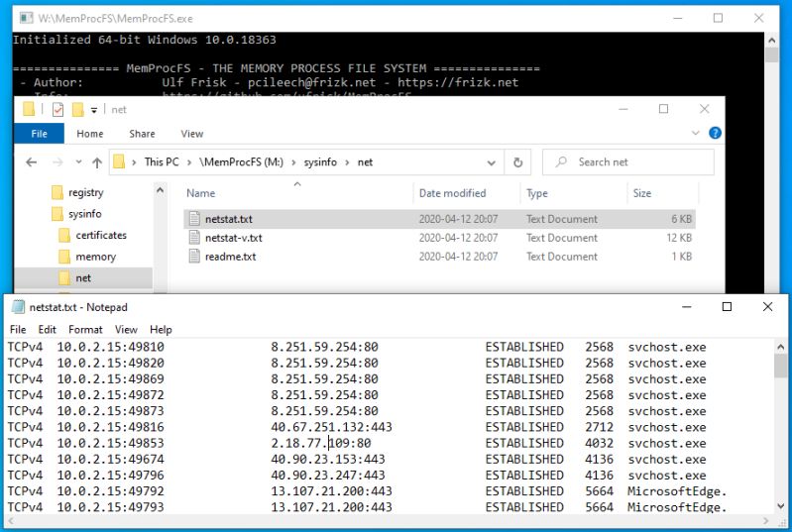Screen dimensions: 792x532
Task: Click This PC in the breadcrumb
Action: pos(162,162)
